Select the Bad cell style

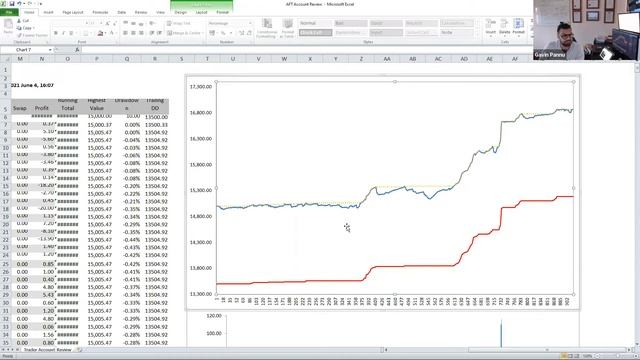pos(351,23)
